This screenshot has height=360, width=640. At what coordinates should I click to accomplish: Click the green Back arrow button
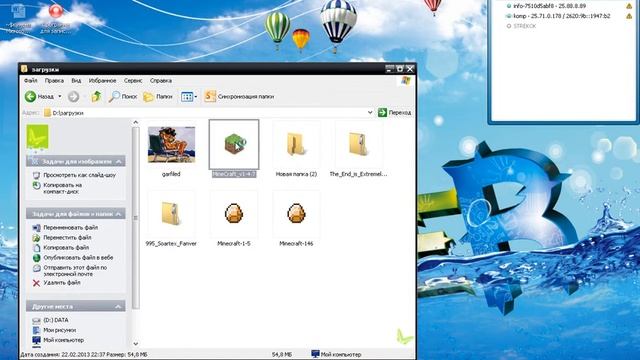click(x=31, y=96)
